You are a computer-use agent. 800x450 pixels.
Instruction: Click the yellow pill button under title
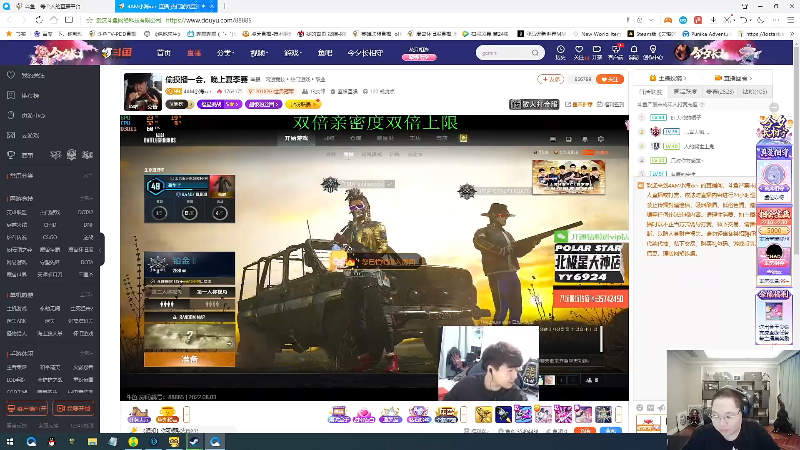tap(303, 104)
